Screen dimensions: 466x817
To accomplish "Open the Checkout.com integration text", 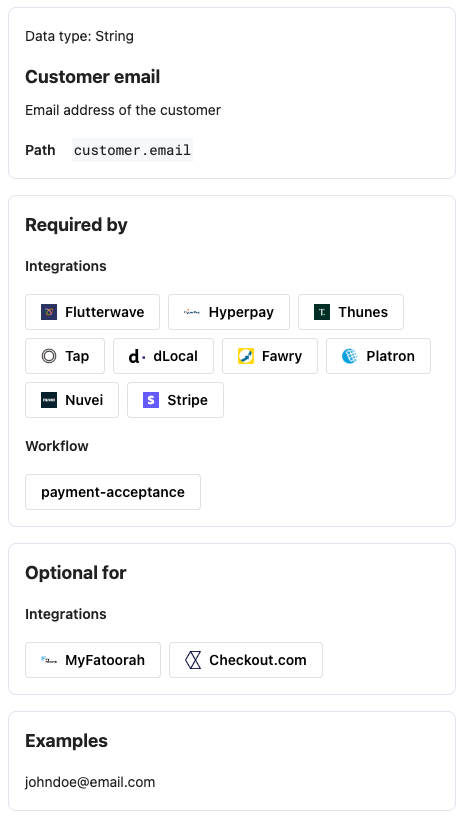I will 257,660.
